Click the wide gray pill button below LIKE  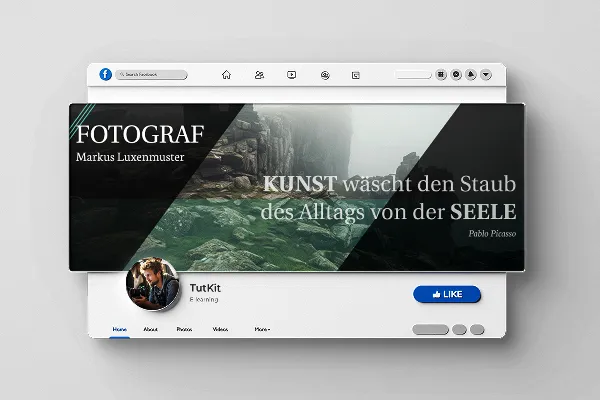tap(430, 330)
